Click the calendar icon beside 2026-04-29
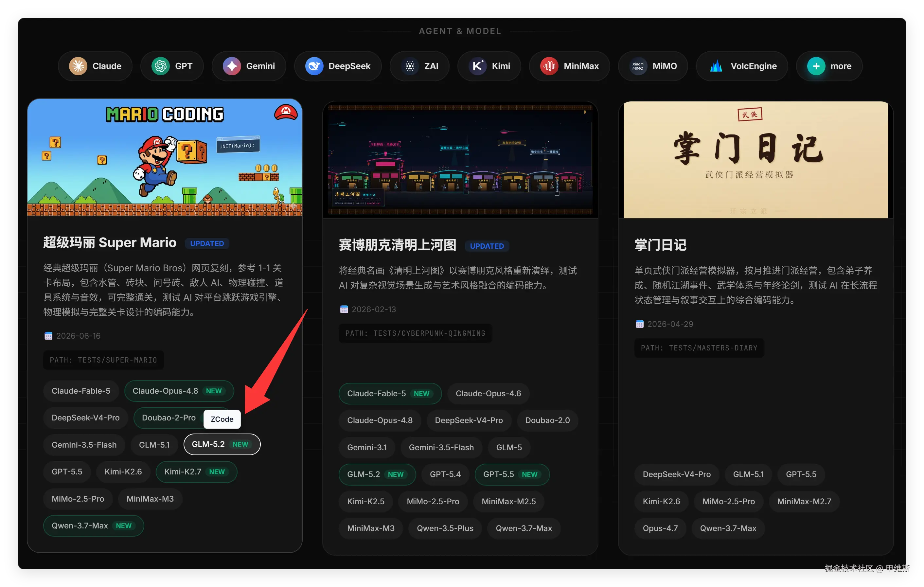The width and height of the screenshot is (924, 587). point(639,324)
